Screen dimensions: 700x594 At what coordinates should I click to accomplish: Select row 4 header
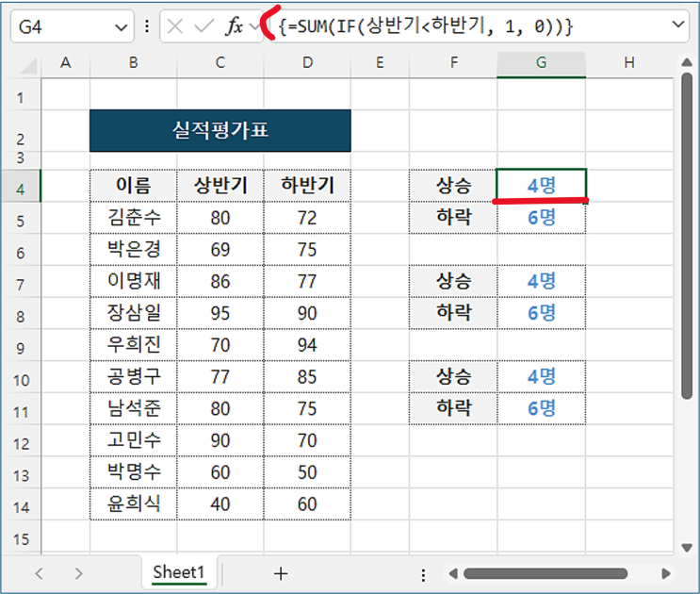(x=21, y=186)
